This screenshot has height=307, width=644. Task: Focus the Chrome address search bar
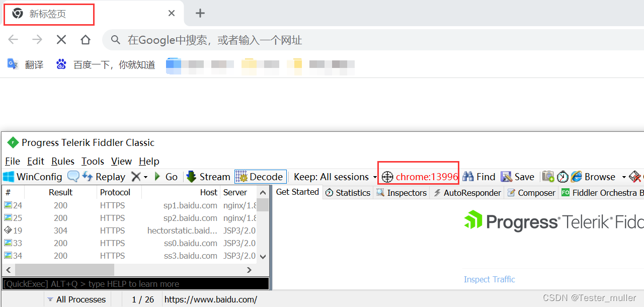coord(373,40)
